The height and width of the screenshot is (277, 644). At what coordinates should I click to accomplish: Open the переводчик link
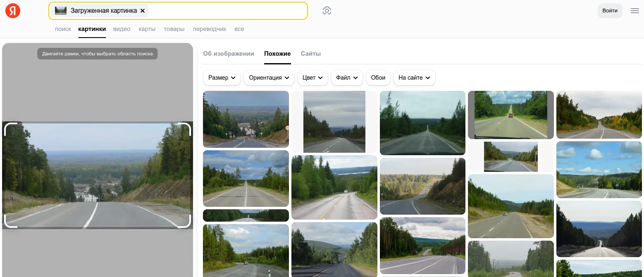click(210, 29)
